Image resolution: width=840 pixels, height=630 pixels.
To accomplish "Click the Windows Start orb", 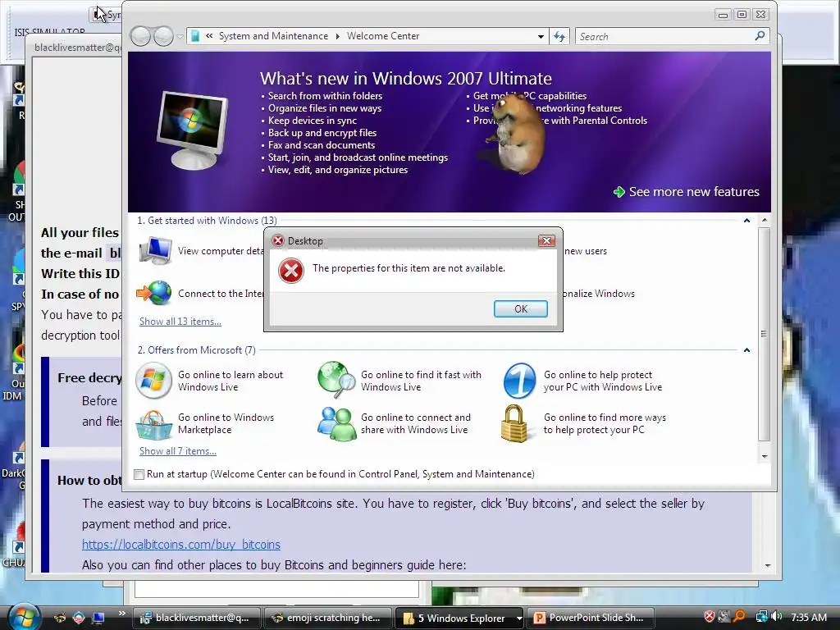I will pyautogui.click(x=23, y=617).
